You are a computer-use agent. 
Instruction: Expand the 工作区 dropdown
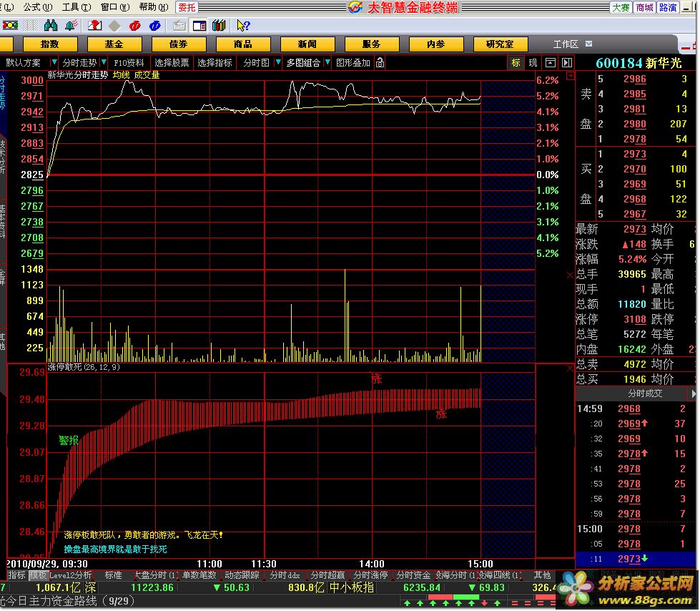click(589, 44)
